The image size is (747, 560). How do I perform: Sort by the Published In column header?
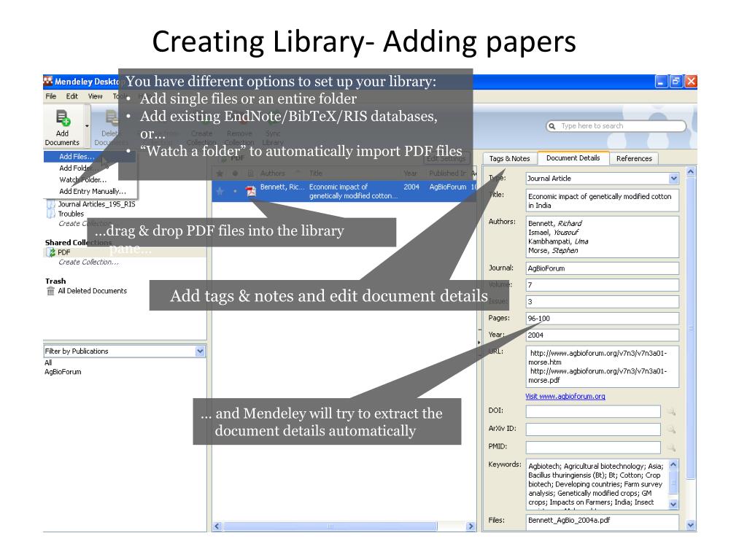447,174
